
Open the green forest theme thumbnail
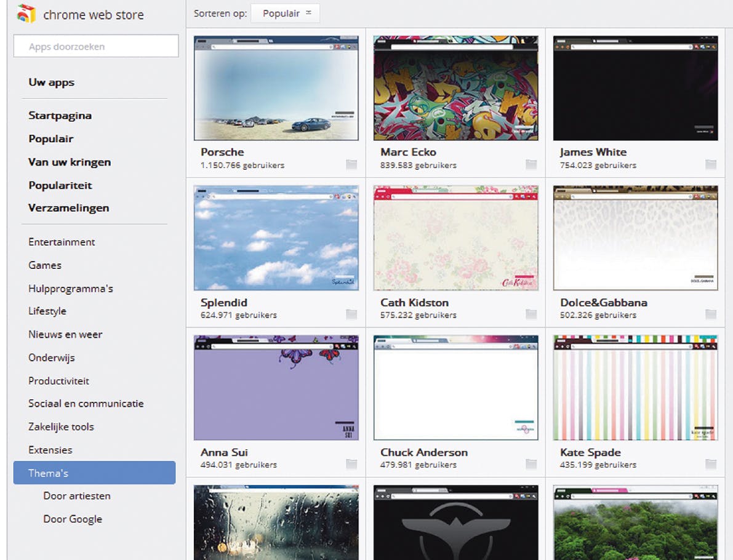635,522
